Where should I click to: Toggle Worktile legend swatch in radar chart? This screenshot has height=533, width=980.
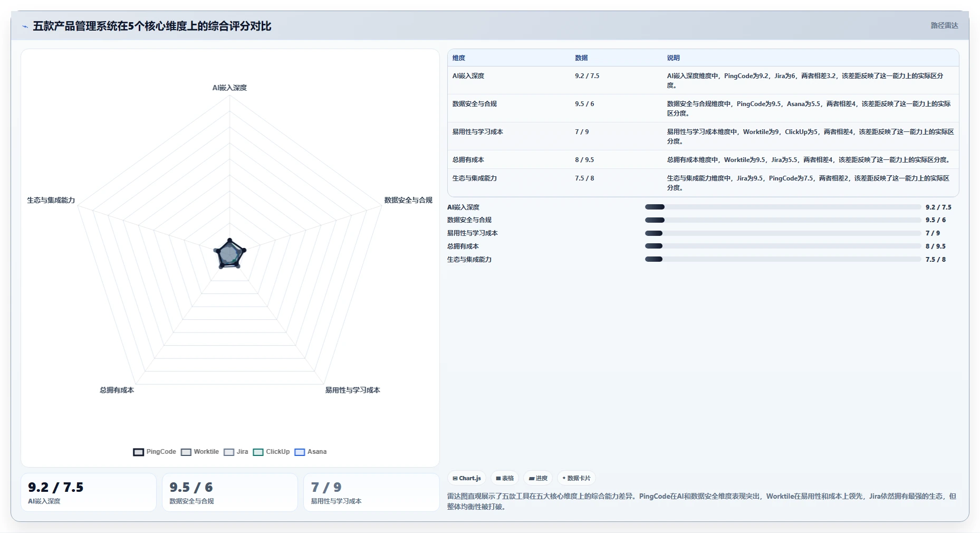(186, 452)
